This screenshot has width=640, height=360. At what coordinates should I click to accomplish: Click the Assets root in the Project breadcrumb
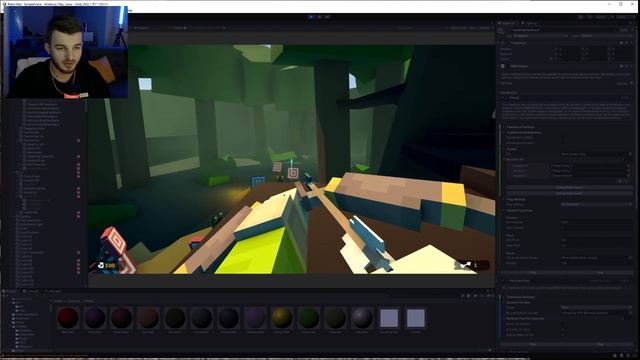pos(58,301)
